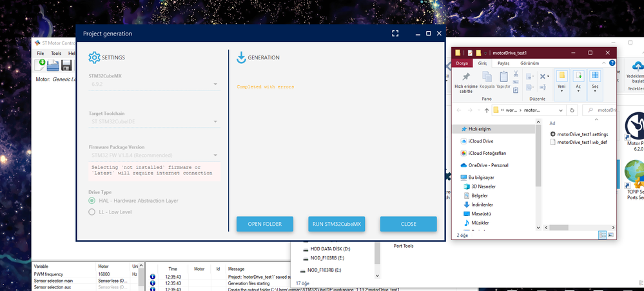Click the Settings gear icon in Project generation

(x=95, y=57)
